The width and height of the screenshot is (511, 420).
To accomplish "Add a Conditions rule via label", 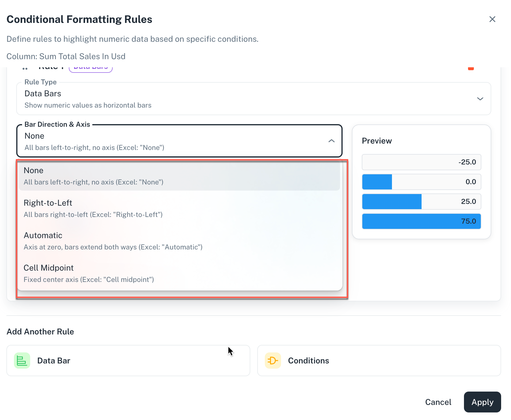I will coord(308,361).
